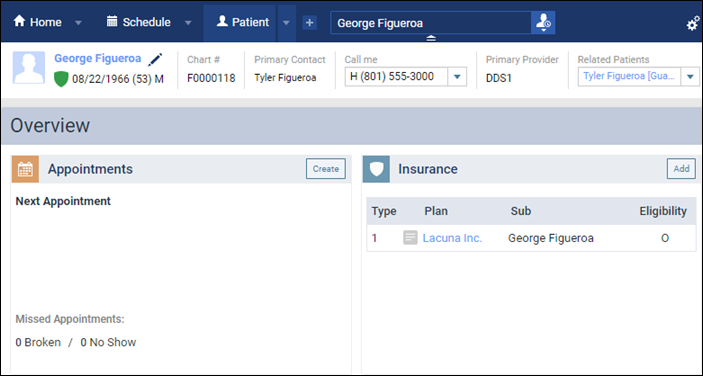Open the Lacuna Inc. plan link
703x376 pixels.
[x=452, y=238]
